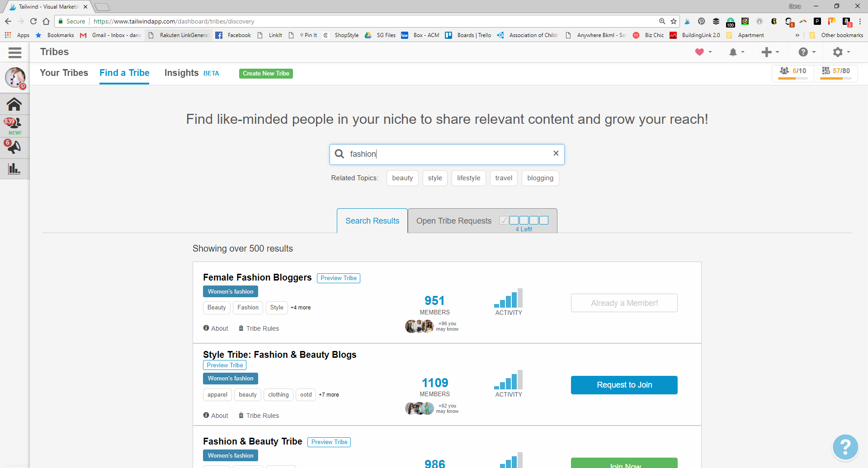The height and width of the screenshot is (468, 868).
Task: Click member avatars on Style Tribe
Action: coord(420,408)
